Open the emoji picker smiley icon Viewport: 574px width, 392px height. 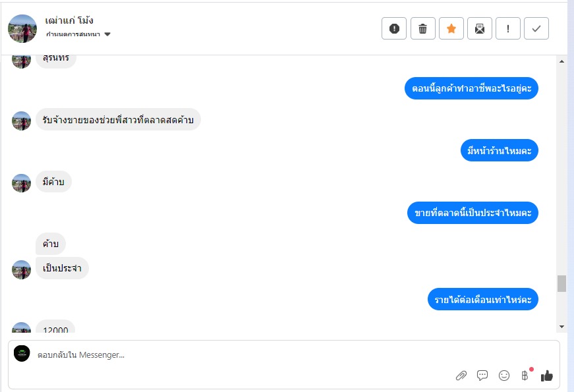tap(504, 376)
